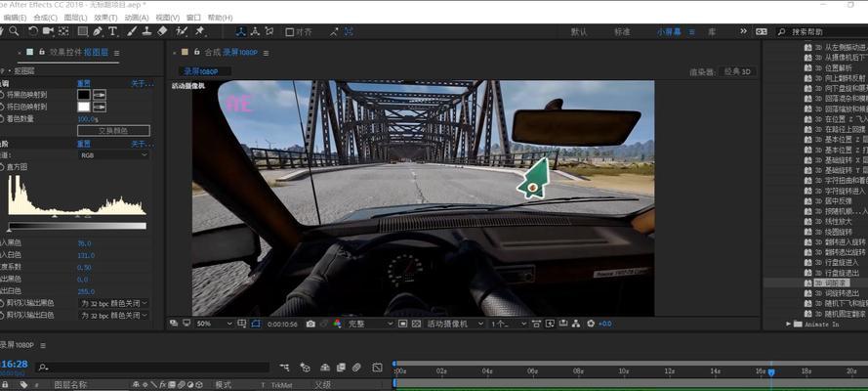
Task: Open the 经典 3D renderer selector
Action: pos(737,72)
